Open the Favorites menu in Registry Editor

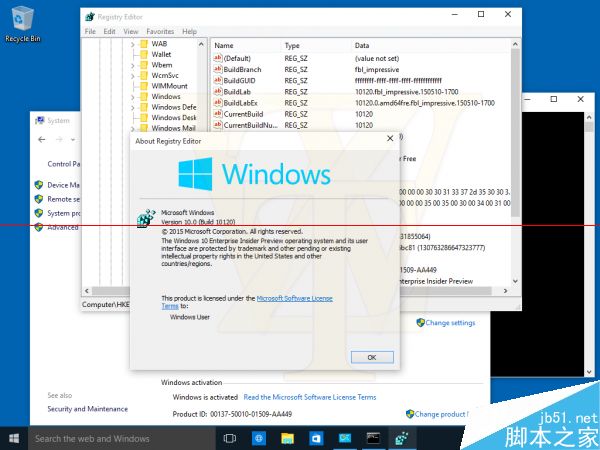tap(160, 31)
